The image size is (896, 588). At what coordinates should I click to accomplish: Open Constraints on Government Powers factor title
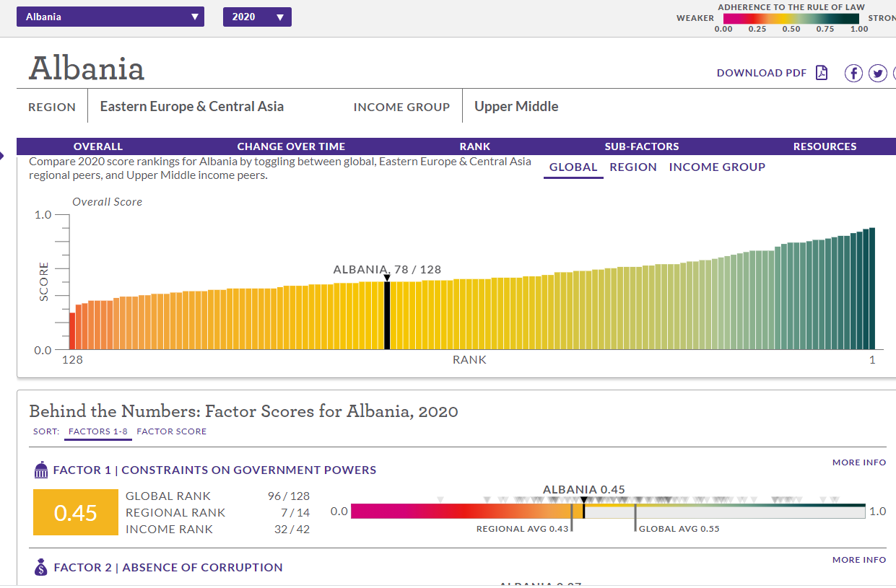[x=248, y=470]
